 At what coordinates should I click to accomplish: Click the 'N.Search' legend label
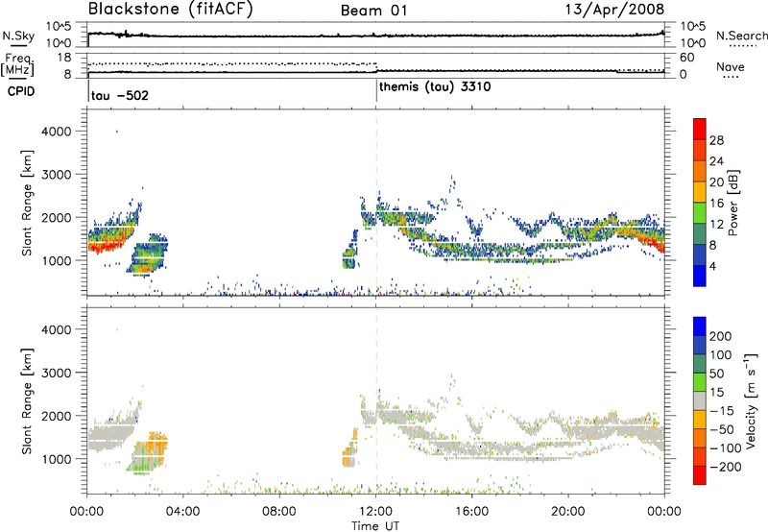[x=741, y=36]
